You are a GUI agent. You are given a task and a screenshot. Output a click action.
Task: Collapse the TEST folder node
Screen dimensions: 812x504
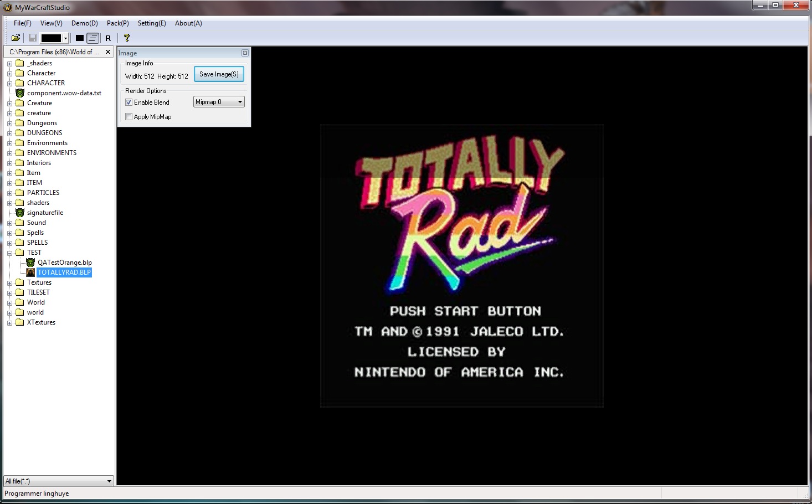tap(10, 253)
